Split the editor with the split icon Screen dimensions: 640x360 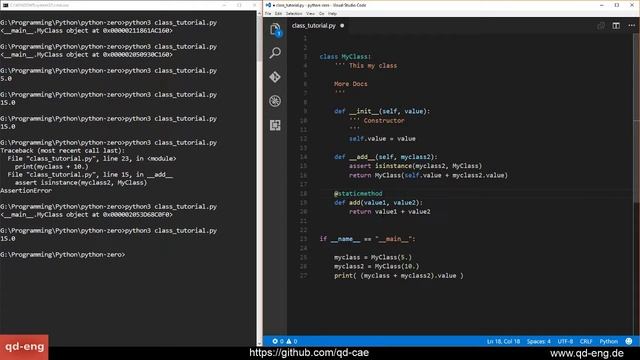pyautogui.click(x=616, y=26)
